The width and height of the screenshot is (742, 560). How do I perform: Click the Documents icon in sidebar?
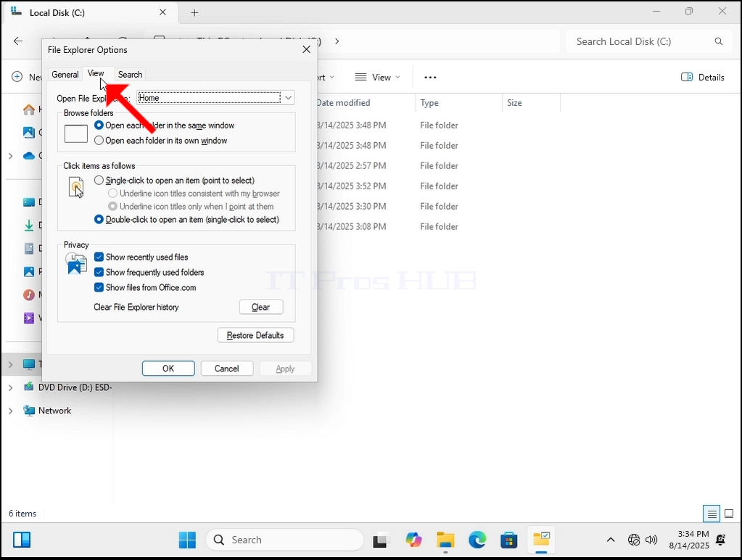pyautogui.click(x=29, y=248)
